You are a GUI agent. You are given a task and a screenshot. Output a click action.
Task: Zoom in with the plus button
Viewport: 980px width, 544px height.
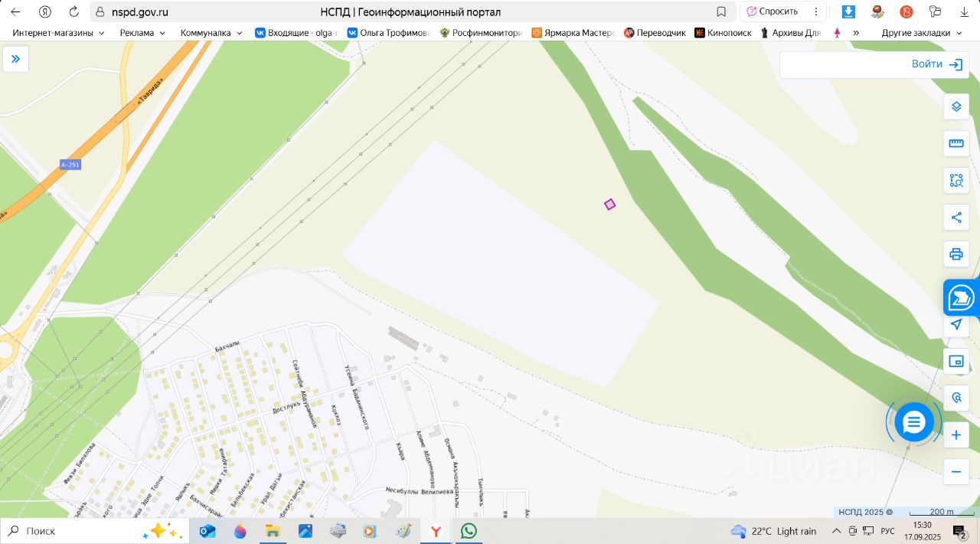coord(955,435)
